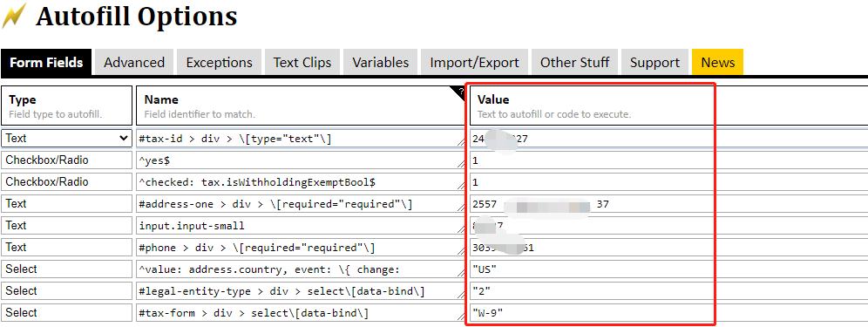Open Type selector for #address-one row
The height and width of the screenshot is (327, 868).
(x=66, y=204)
